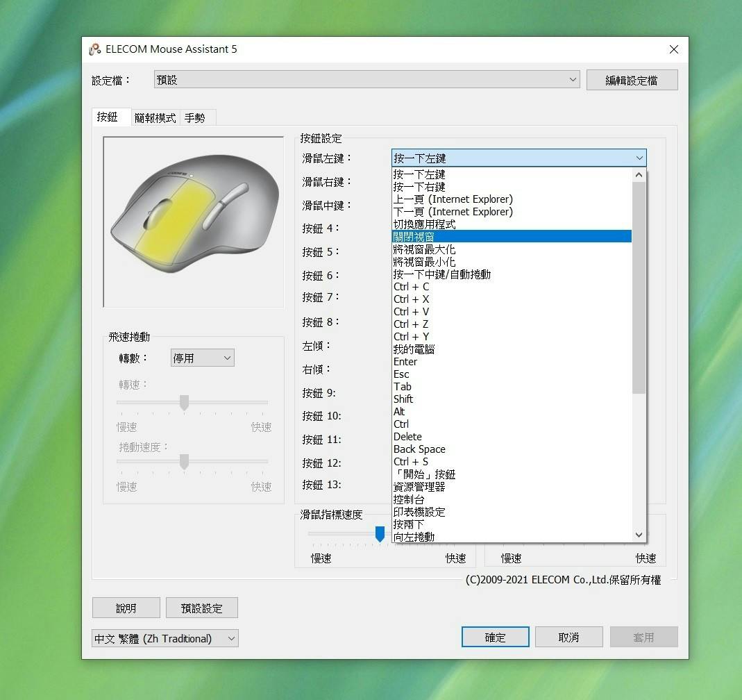Open the 設定檔 profile dropdown
Viewport: 742px width, 700px height.
click(x=366, y=79)
